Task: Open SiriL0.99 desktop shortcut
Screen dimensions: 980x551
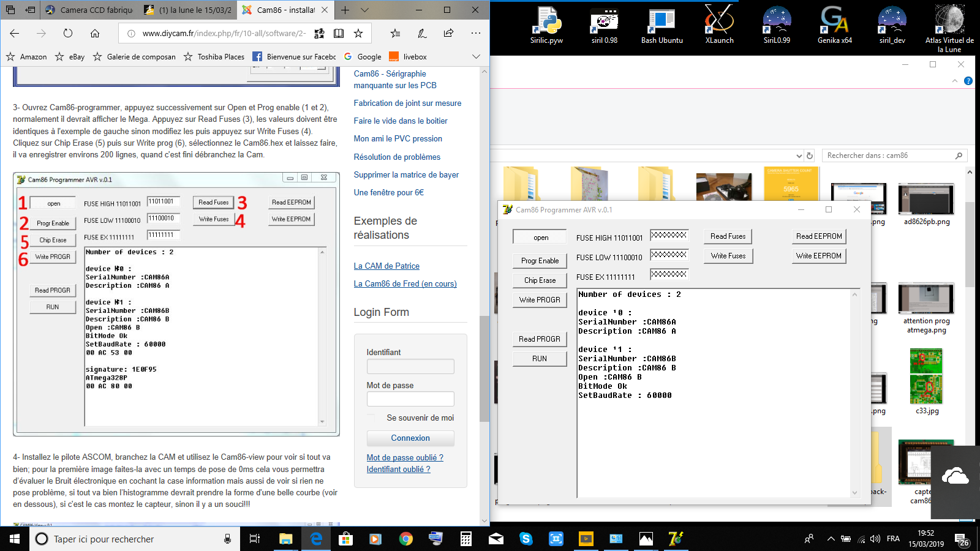Action: tap(777, 25)
